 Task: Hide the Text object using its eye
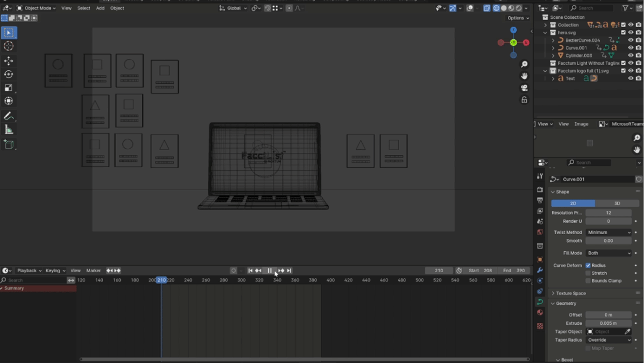(x=631, y=78)
